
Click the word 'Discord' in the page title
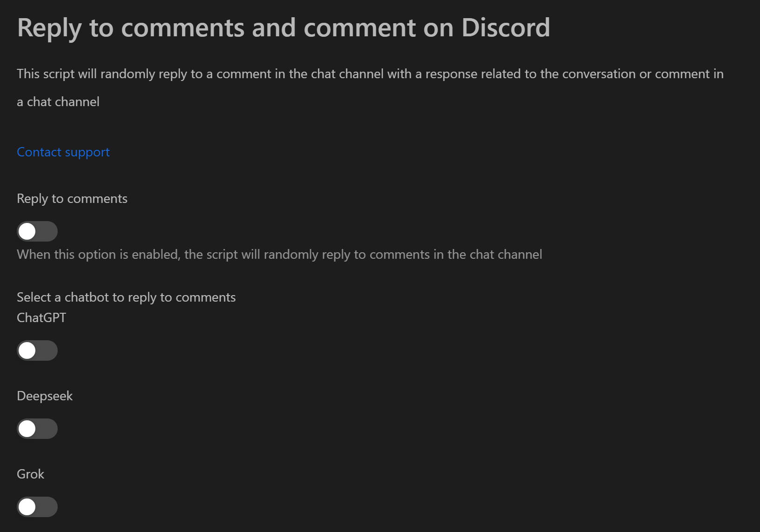[506, 27]
